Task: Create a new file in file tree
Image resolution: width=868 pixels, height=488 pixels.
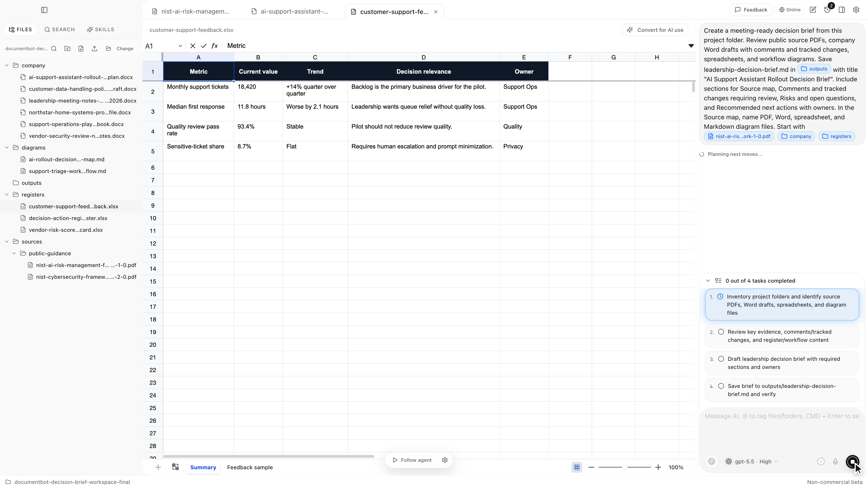Action: click(x=81, y=49)
